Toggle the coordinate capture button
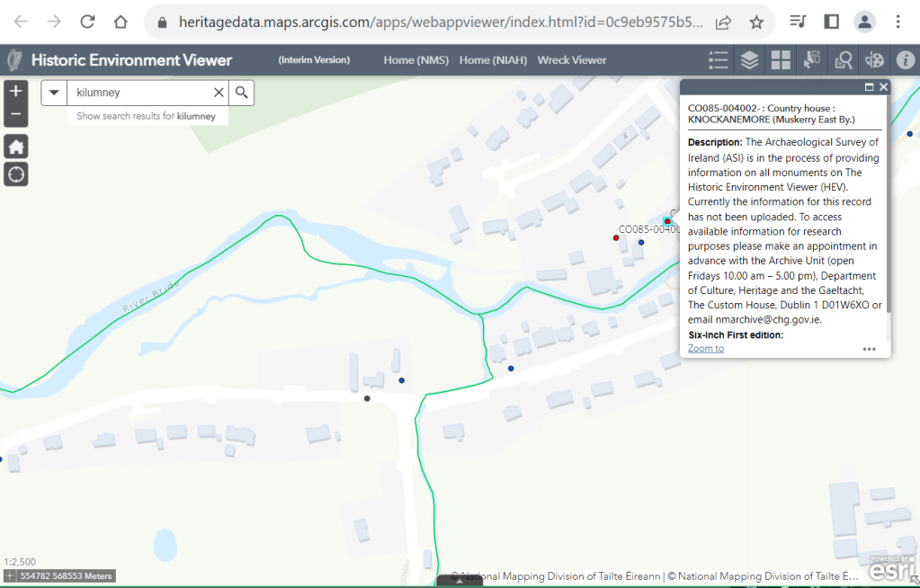Viewport: 920px width, 588px height. (x=10, y=576)
